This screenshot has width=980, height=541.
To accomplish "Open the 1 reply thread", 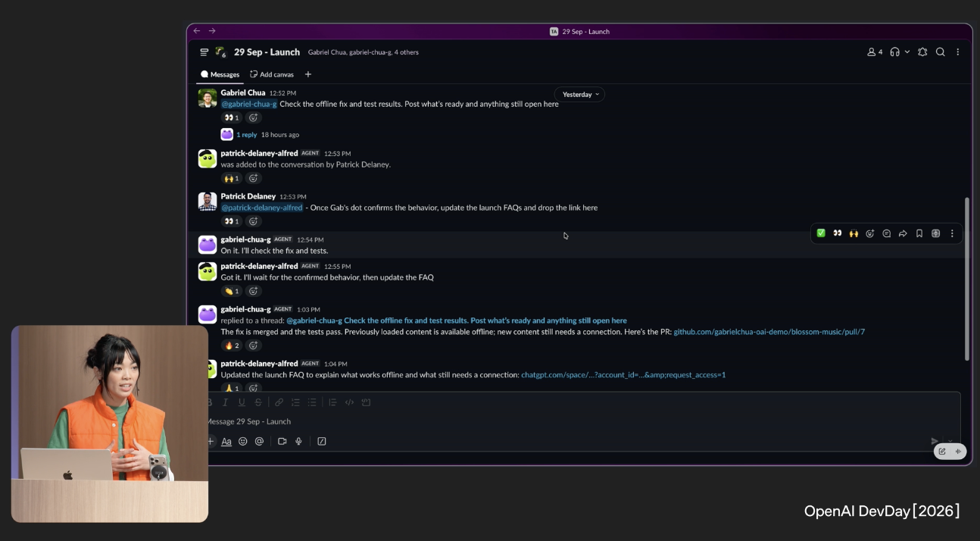I will [x=247, y=135].
